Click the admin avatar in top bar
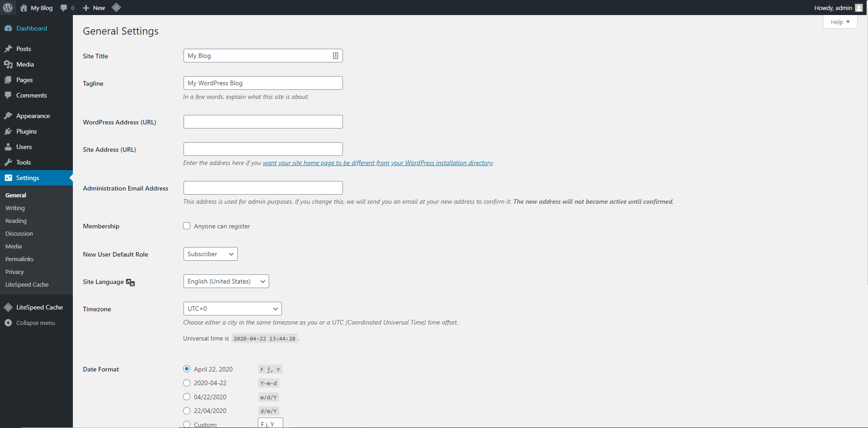868x428 pixels. click(859, 8)
